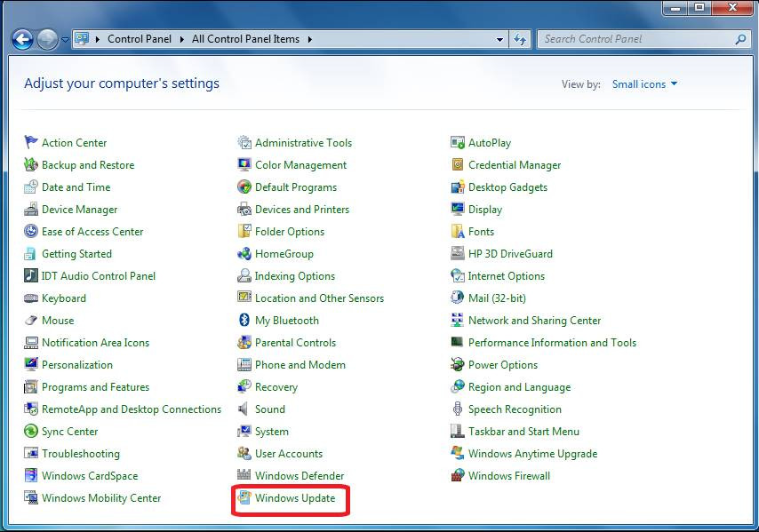Open the System link
This screenshot has width=759, height=532.
272,432
